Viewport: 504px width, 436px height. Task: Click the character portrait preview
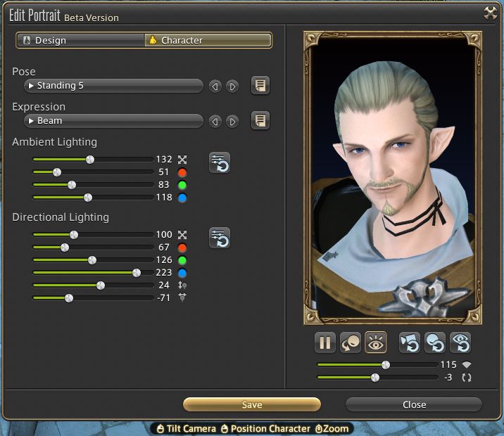pos(393,176)
